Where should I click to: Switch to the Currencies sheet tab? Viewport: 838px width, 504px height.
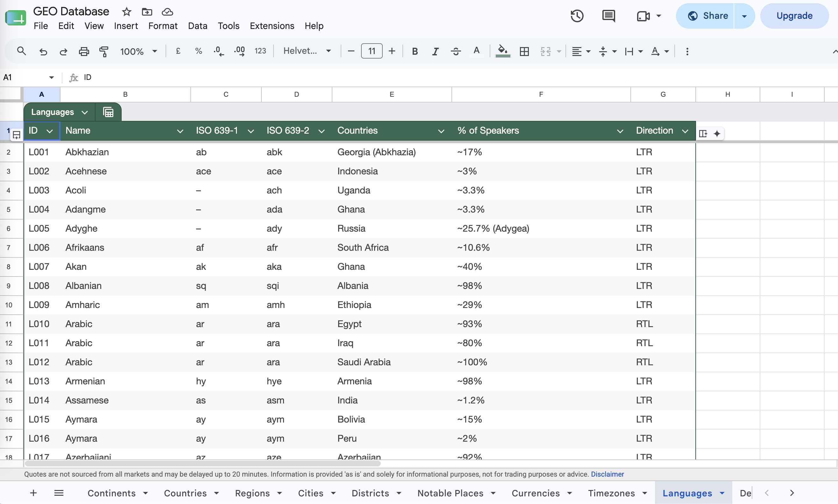click(536, 493)
